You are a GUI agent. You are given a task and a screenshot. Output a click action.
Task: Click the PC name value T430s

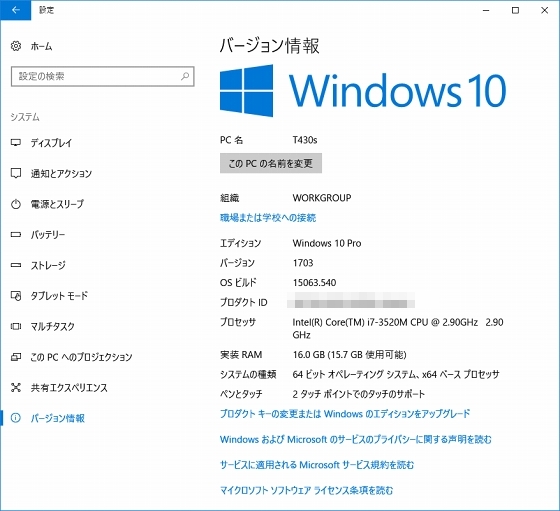(305, 140)
